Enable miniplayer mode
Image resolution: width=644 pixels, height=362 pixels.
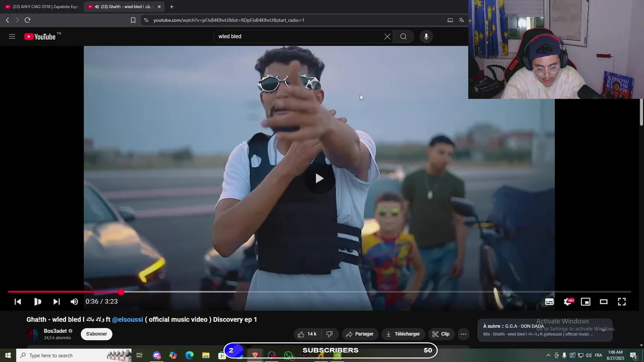coord(586,302)
